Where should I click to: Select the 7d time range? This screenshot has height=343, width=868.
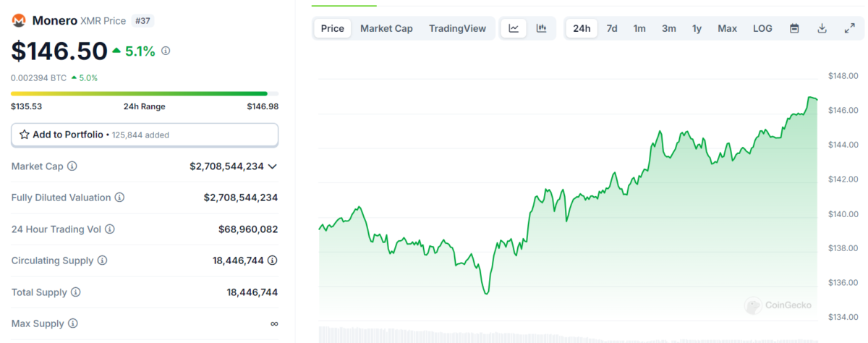click(612, 28)
